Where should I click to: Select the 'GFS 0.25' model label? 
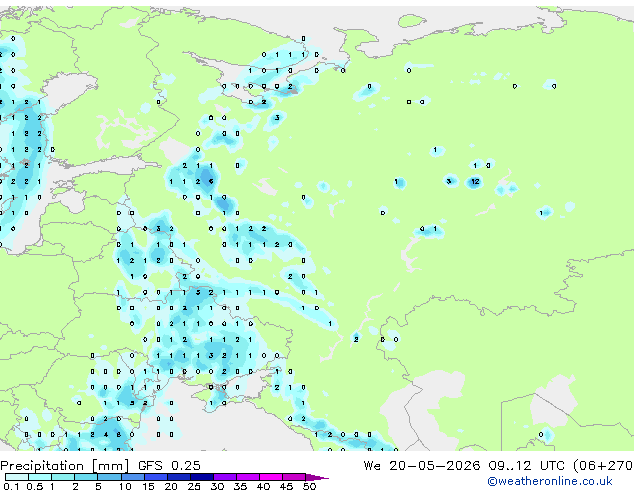[169, 466]
